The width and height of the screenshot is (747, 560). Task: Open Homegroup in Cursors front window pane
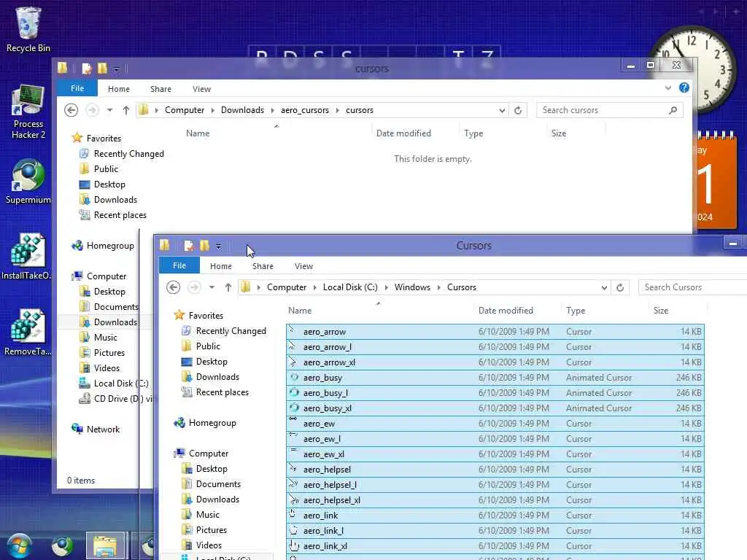coord(212,422)
